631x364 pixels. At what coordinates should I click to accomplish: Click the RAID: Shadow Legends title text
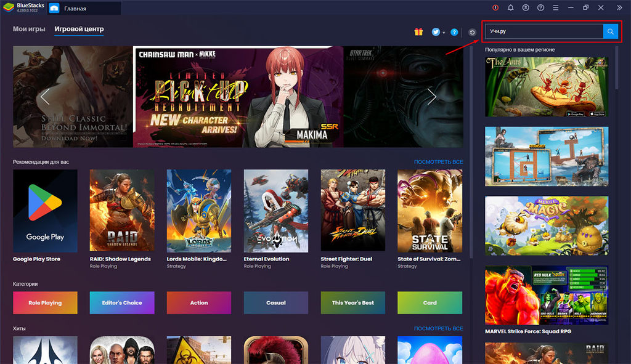120,259
